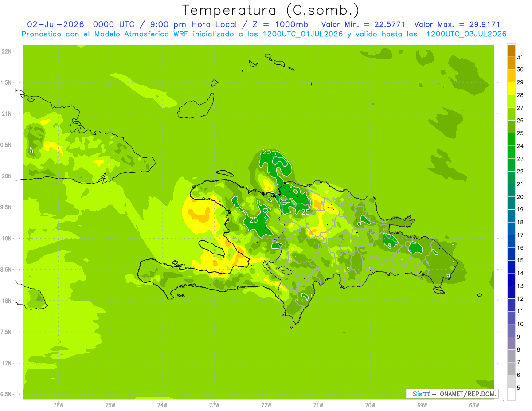Viewport: 532px width, 411px height.
Task: Select the '1200UTC_03JUL2026' valid-until time
Action: point(466,34)
